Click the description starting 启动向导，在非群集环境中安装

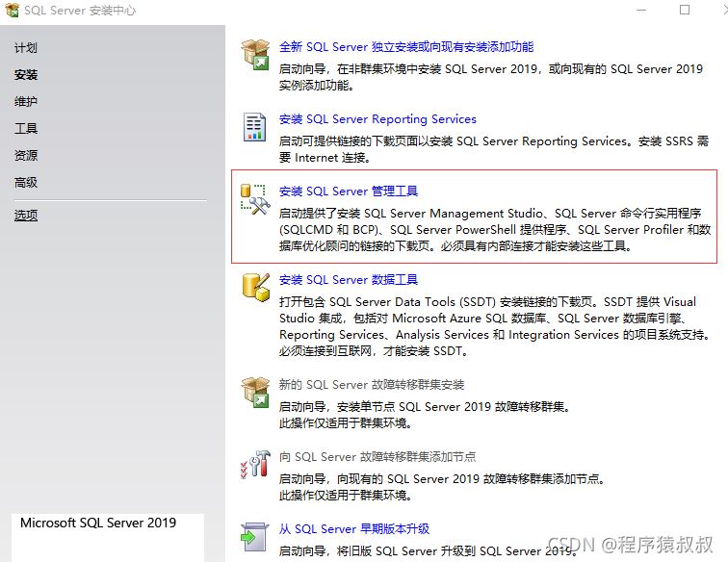click(x=491, y=77)
